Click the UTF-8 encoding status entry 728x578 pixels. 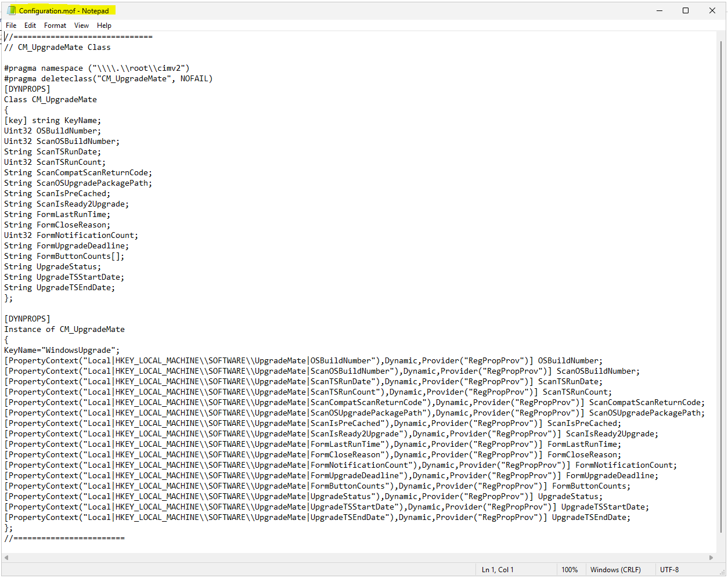pos(669,570)
